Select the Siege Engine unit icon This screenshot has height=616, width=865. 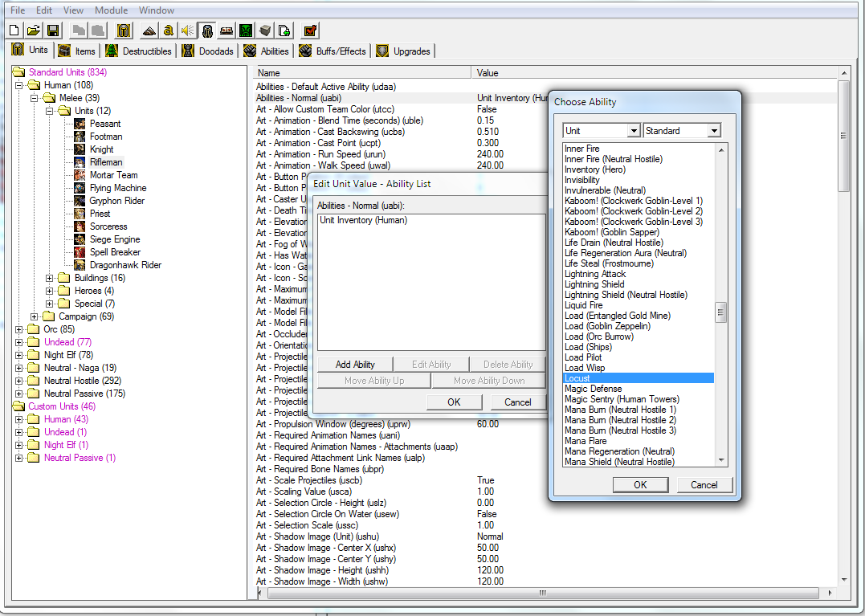tap(80, 239)
